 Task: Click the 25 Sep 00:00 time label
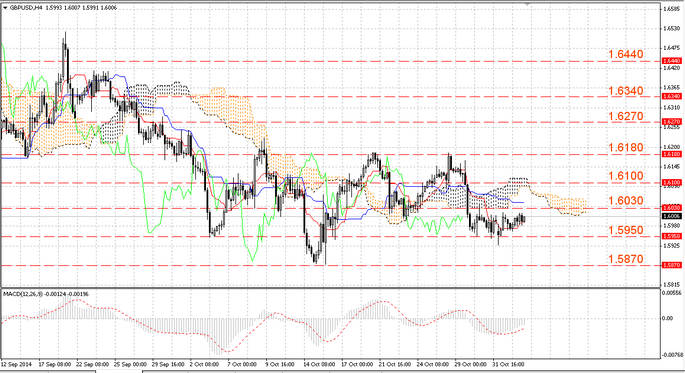130,364
